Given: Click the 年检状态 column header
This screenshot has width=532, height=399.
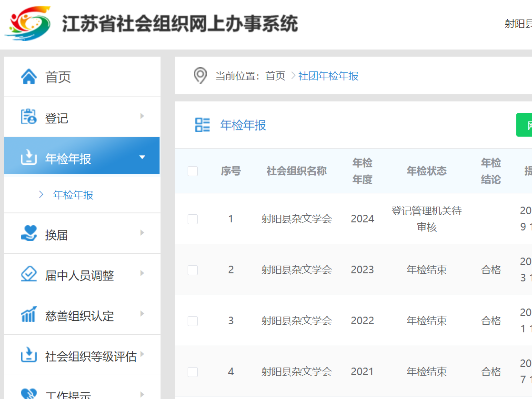Looking at the screenshot, I should point(426,170).
